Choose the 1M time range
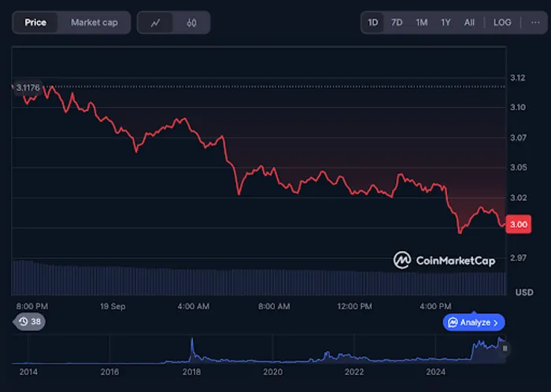Viewport: 551px width, 392px height. pyautogui.click(x=421, y=22)
